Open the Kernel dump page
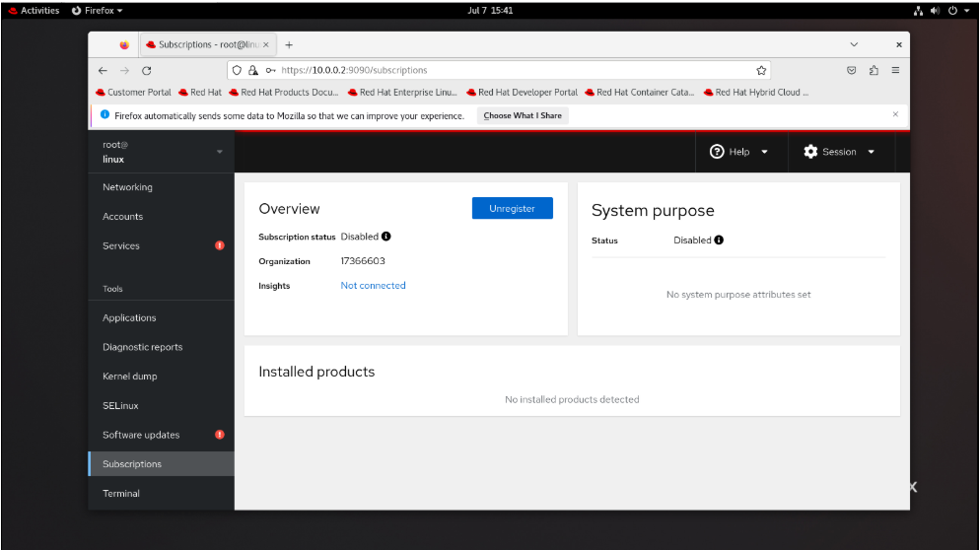This screenshot has width=980, height=550. click(130, 377)
